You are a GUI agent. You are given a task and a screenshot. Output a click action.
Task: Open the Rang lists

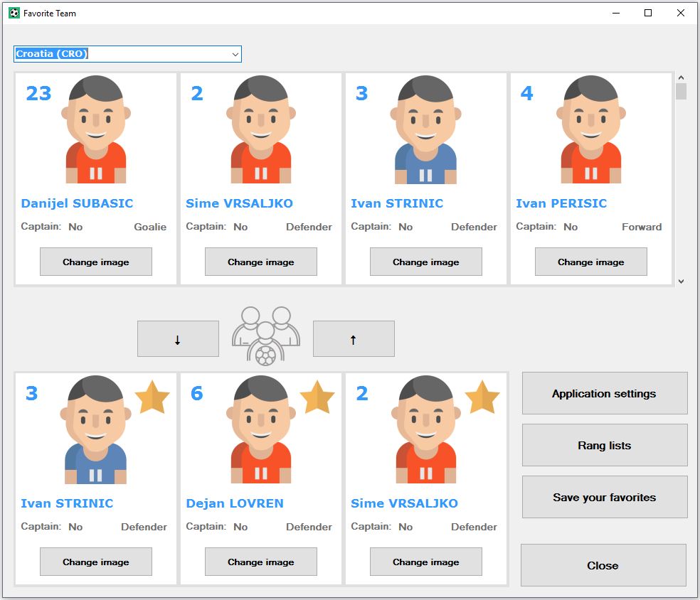click(x=605, y=445)
